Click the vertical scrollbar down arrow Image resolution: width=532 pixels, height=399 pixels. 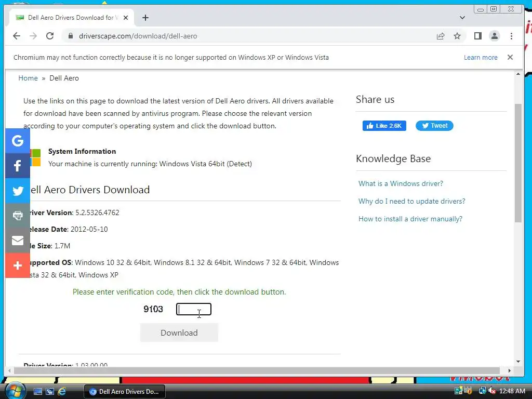tap(518, 362)
